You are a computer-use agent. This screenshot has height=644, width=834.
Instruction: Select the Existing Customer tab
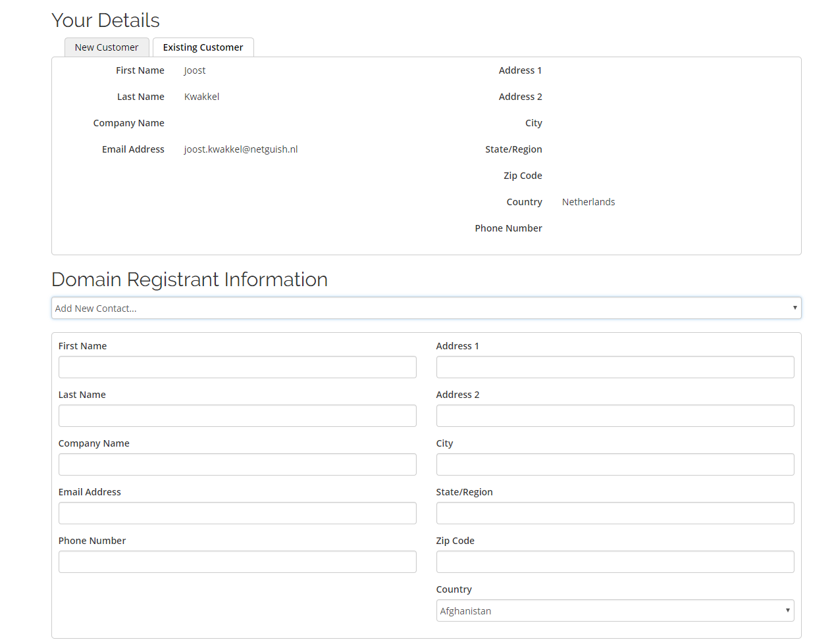[203, 47]
